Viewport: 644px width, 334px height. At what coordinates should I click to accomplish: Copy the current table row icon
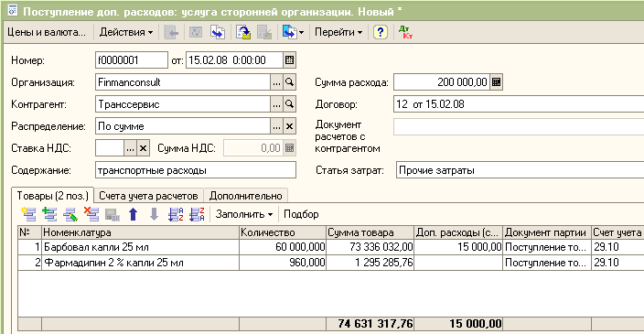pyautogui.click(x=49, y=214)
